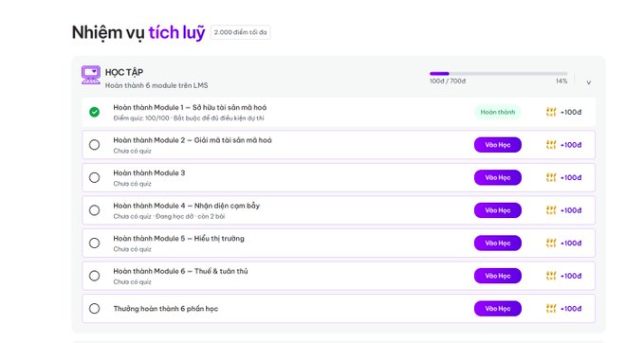
Task: Select the radio circle for Module 5
Action: (x=95, y=244)
